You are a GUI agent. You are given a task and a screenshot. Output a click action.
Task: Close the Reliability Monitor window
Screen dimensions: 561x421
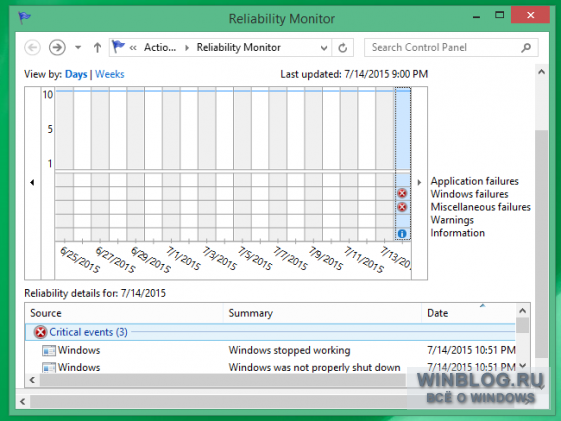[530, 15]
